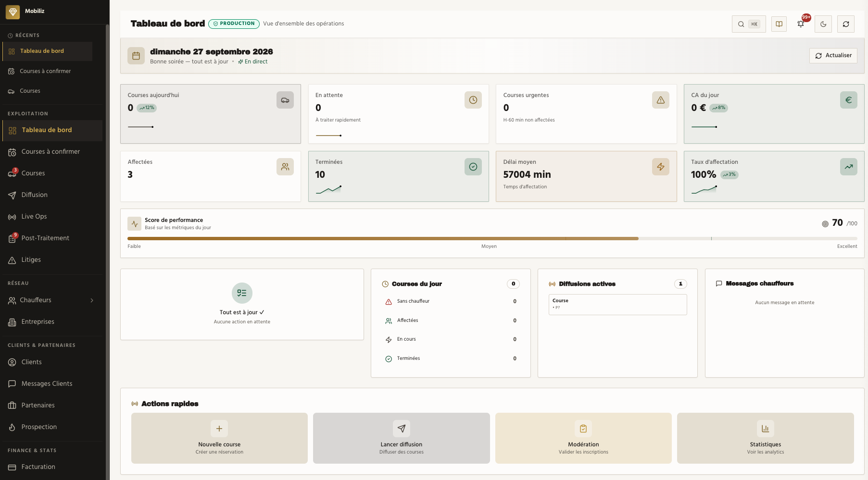Click the car icon in Courses aujourd'hui card
This screenshot has width=868, height=480.
tap(285, 100)
